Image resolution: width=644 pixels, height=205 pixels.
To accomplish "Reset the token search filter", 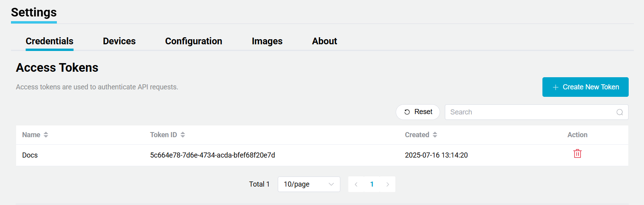I will coord(418,112).
